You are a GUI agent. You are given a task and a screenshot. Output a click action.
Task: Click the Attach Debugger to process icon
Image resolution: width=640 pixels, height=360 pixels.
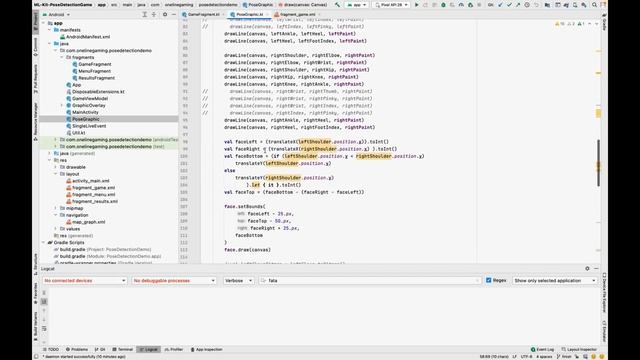click(x=470, y=5)
